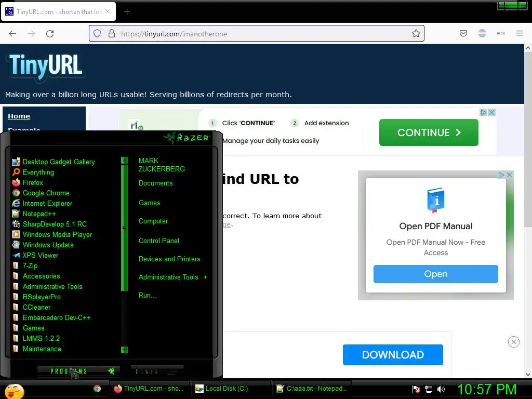The height and width of the screenshot is (399, 532).
Task: Show site security padlock info
Action: 111,34
